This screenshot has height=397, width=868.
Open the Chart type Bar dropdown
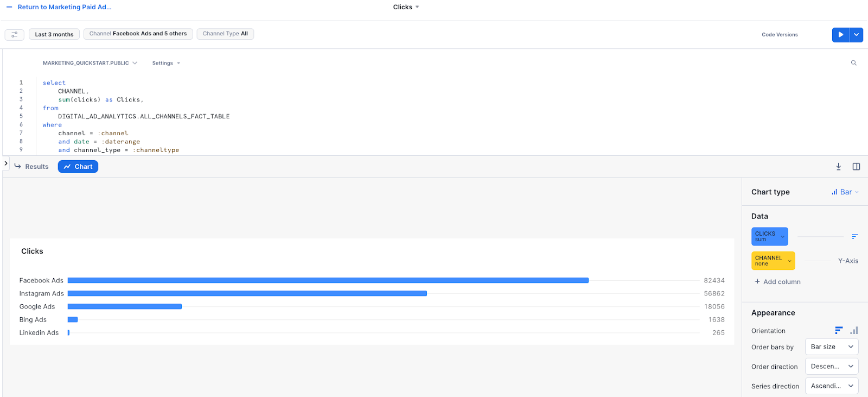845,192
